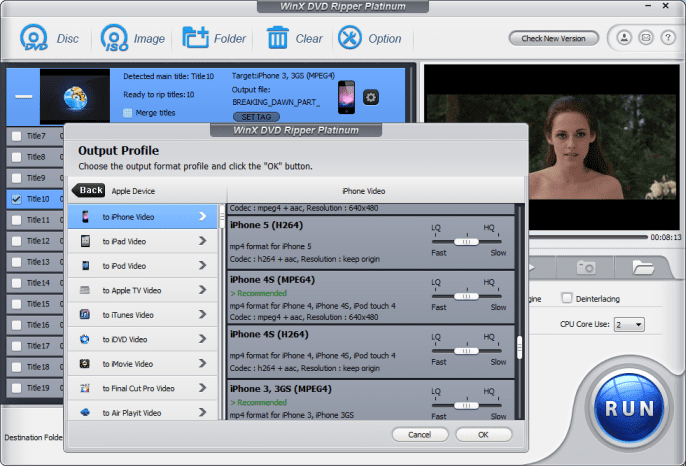The height and width of the screenshot is (466, 686).
Task: Open an ISO with the Image icon
Action: (115, 38)
